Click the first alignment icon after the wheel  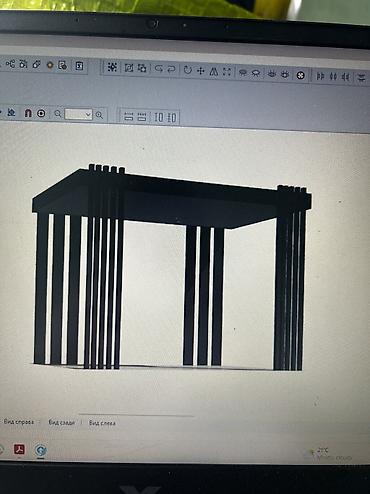click(x=320, y=76)
